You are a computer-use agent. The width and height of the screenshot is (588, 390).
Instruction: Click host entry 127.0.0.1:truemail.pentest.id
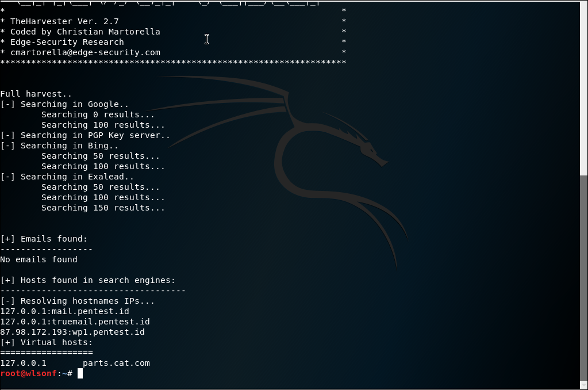(x=75, y=322)
